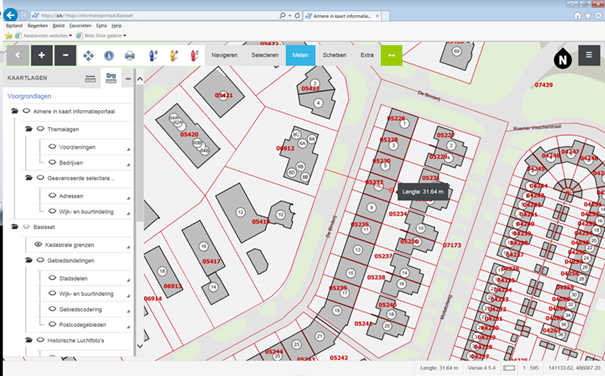605x376 pixels.
Task: Collapse the side panel with the left chevron
Action: pos(17,55)
